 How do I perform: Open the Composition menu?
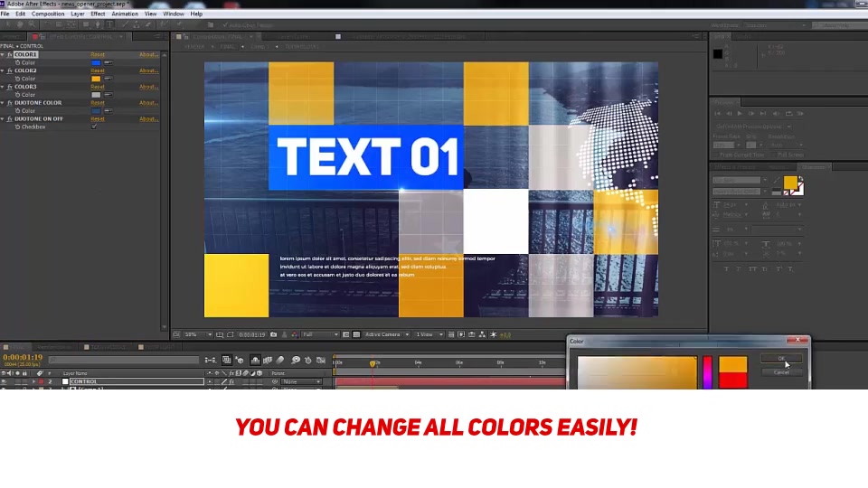pyautogui.click(x=48, y=14)
